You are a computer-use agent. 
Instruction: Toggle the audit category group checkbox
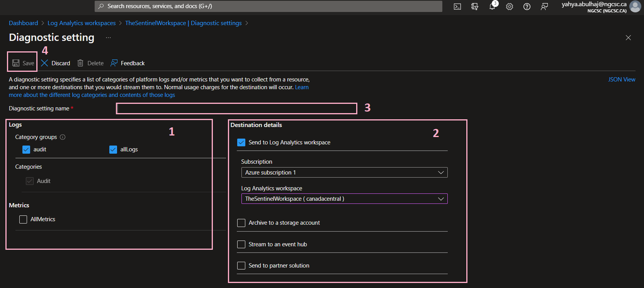tap(26, 149)
